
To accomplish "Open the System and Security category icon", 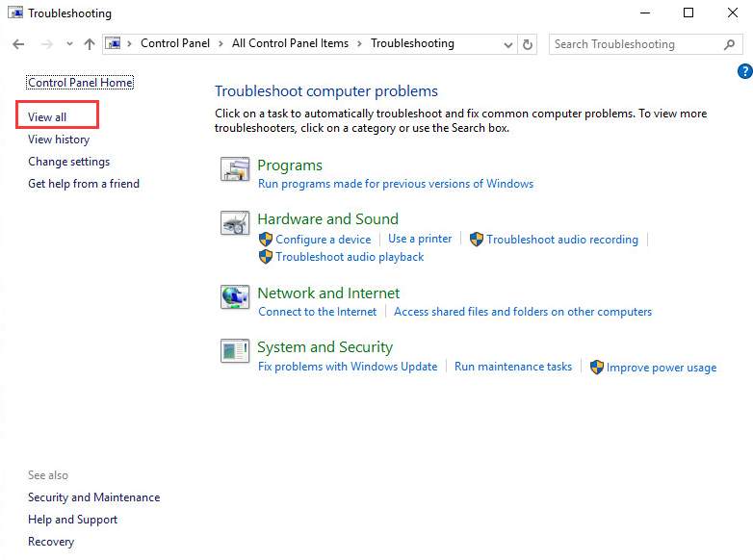I will point(235,351).
